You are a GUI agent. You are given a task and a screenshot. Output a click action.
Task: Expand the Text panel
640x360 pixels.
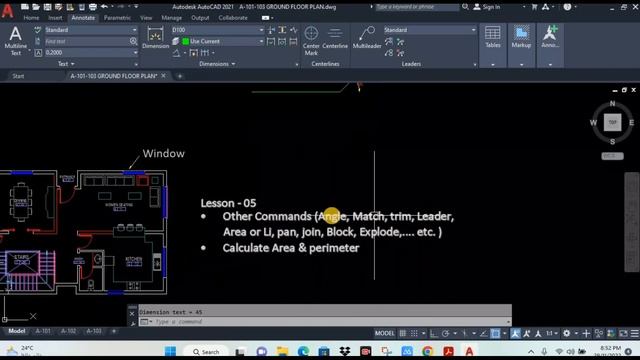[66, 64]
